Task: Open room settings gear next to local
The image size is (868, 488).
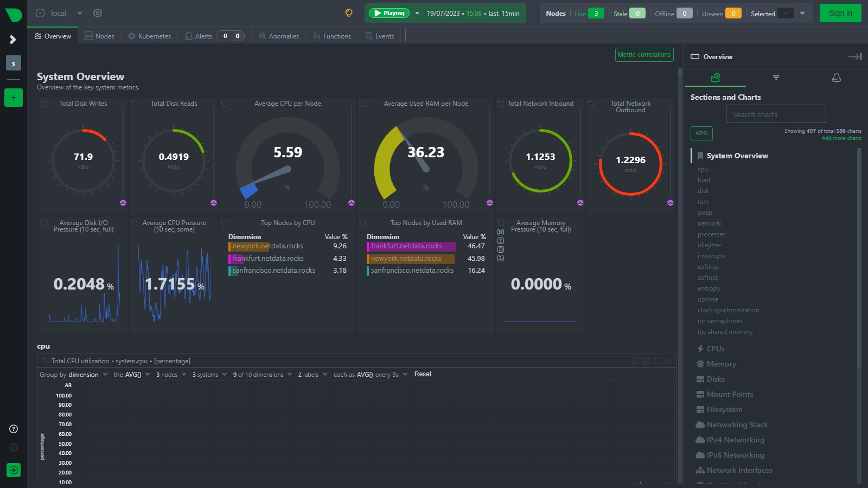Action: pyautogui.click(x=98, y=13)
